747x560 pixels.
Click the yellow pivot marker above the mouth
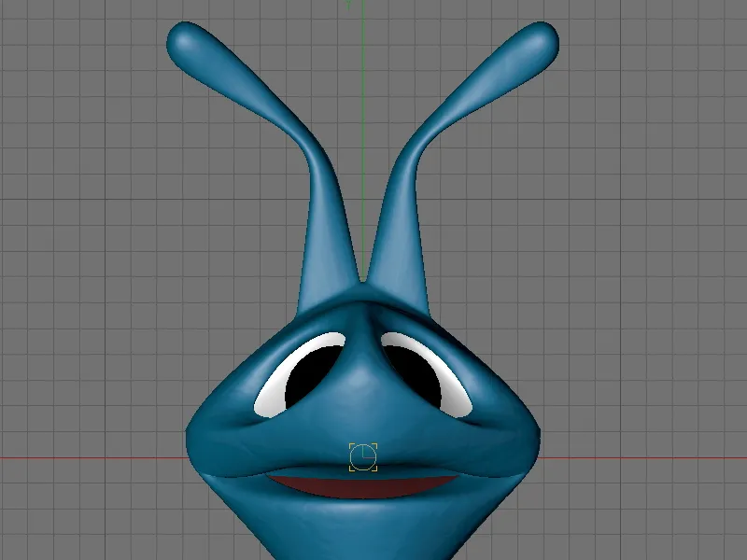click(x=363, y=457)
